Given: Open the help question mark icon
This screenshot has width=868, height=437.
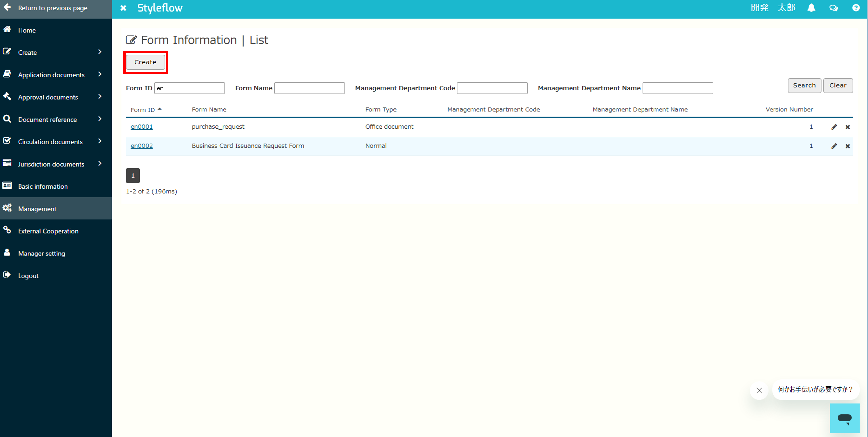Looking at the screenshot, I should pos(856,8).
